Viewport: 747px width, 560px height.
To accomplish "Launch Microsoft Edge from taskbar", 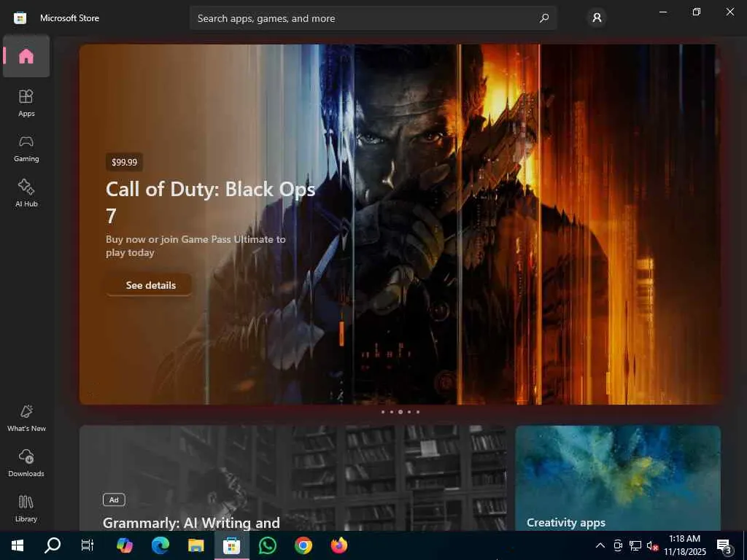I will click(160, 545).
